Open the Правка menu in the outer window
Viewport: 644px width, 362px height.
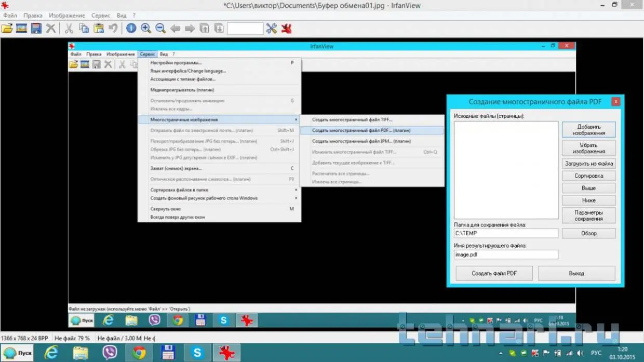click(x=33, y=16)
